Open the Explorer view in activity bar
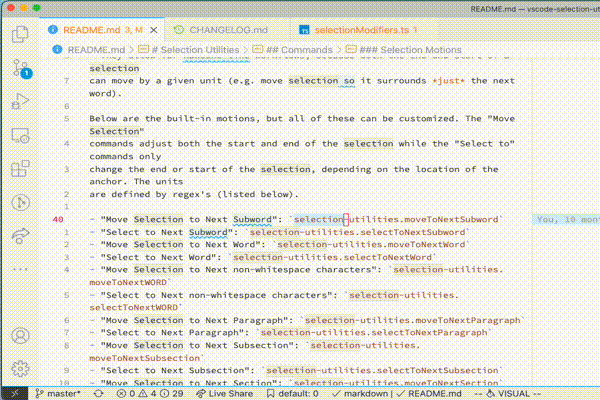 pos(20,34)
